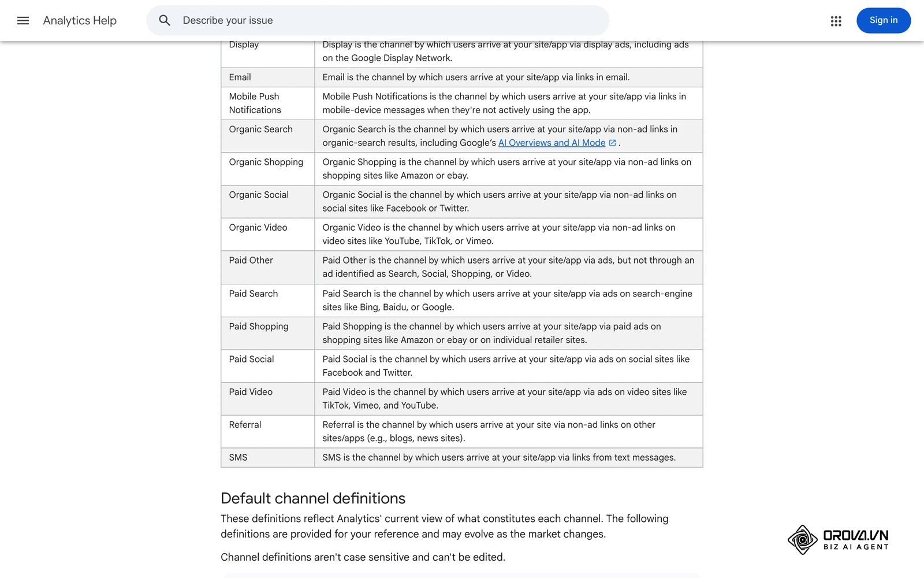
Task: Click the search magnifier icon
Action: click(165, 21)
